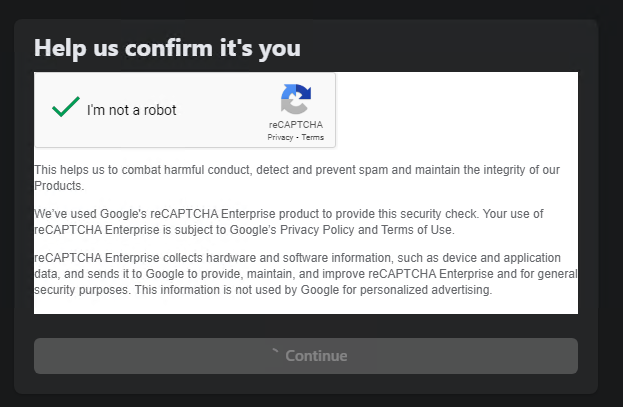Screen dimensions: 623x407
Task: Open the reCAPTCHA Terms link
Action: [x=313, y=137]
